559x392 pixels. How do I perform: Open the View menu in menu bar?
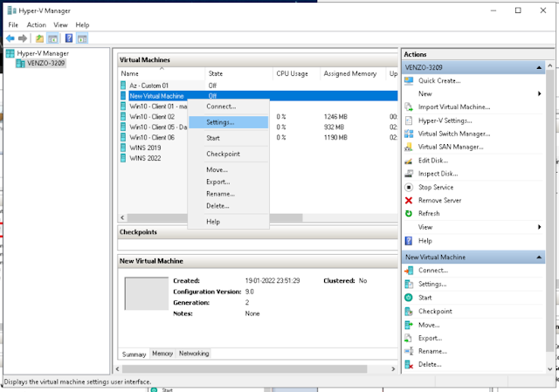(60, 25)
